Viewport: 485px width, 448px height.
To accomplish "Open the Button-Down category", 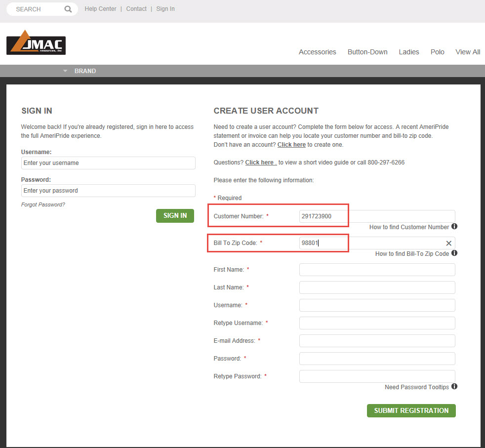I will point(367,52).
